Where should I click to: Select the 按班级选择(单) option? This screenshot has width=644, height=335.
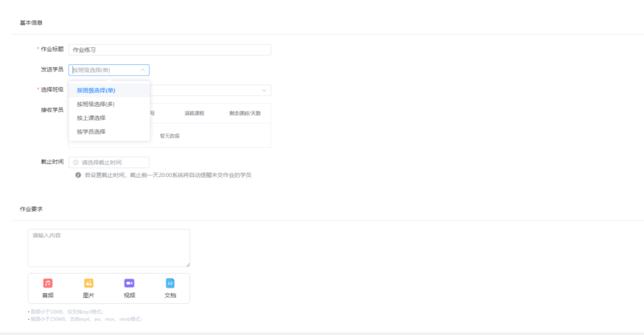(96, 91)
